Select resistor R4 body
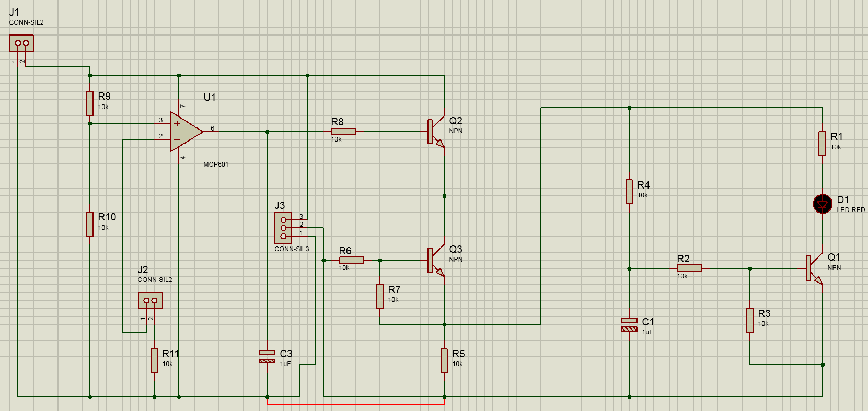The height and width of the screenshot is (411, 868). [x=629, y=192]
